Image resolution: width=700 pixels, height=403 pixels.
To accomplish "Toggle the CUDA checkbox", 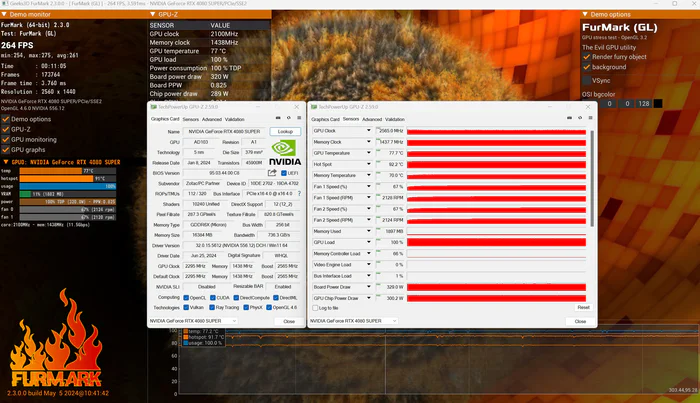I will 213,298.
